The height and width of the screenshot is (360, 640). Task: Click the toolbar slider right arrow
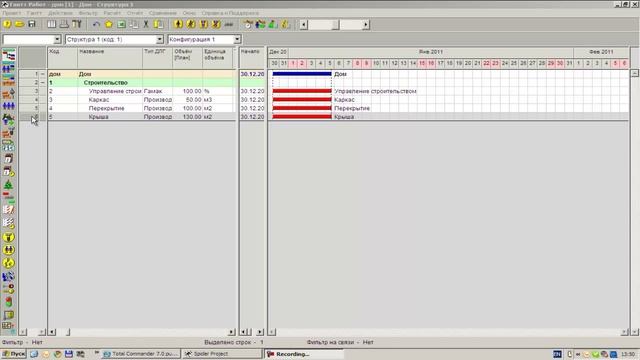tap(365, 24)
